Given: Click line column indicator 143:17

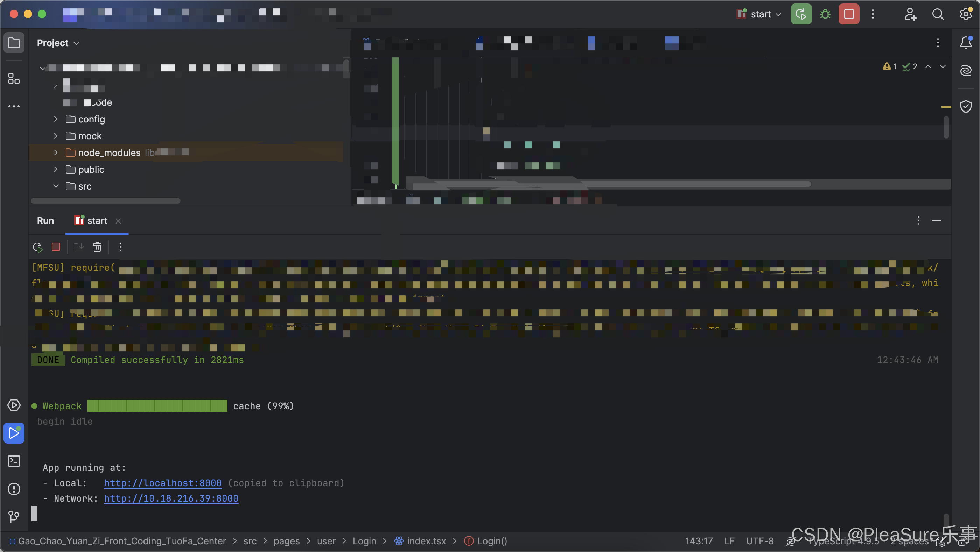Looking at the screenshot, I should point(699,541).
